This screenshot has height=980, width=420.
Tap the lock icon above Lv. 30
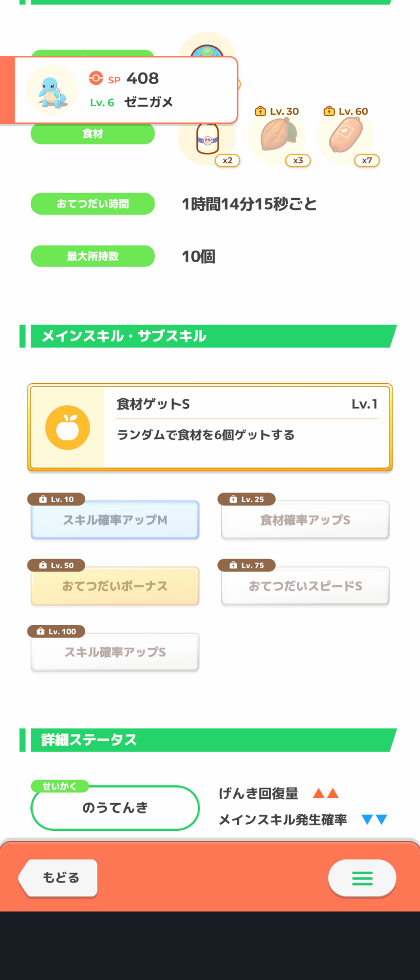click(260, 111)
